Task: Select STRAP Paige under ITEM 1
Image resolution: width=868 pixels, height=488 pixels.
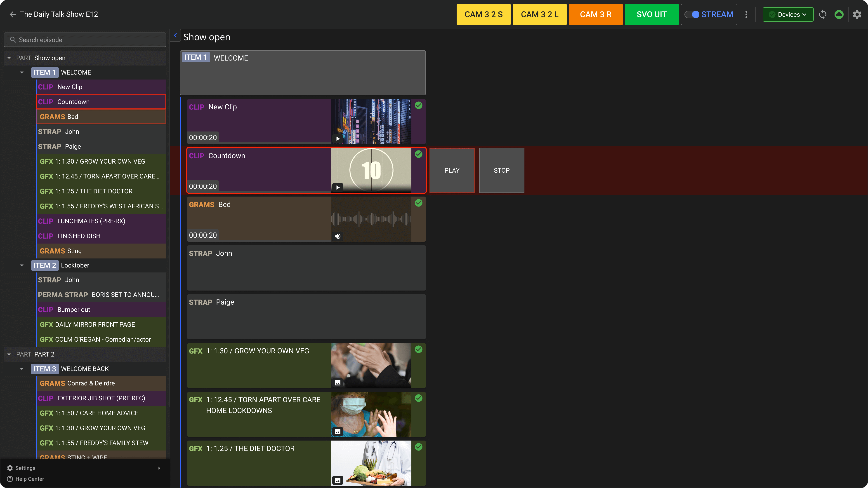Action: pos(101,146)
